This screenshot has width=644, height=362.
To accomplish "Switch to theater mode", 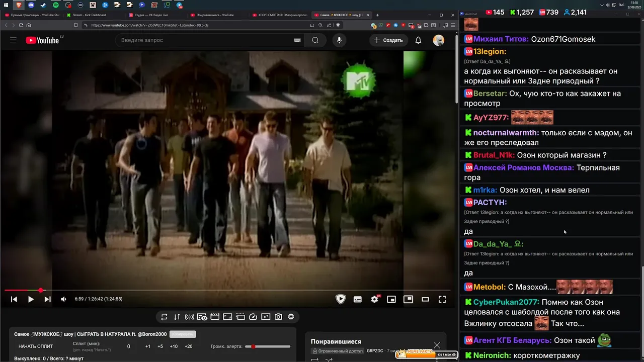I will pos(425,299).
